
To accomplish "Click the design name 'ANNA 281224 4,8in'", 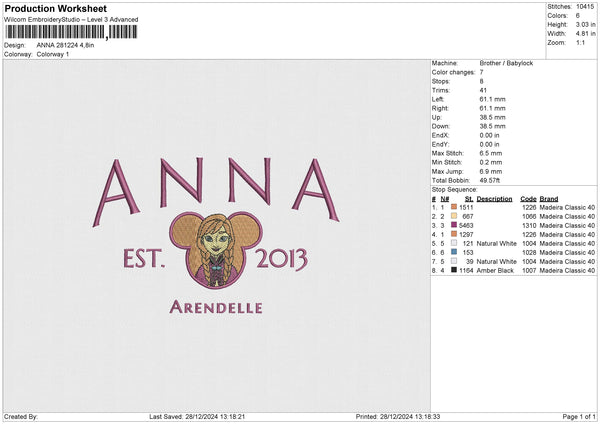I will pos(65,45).
